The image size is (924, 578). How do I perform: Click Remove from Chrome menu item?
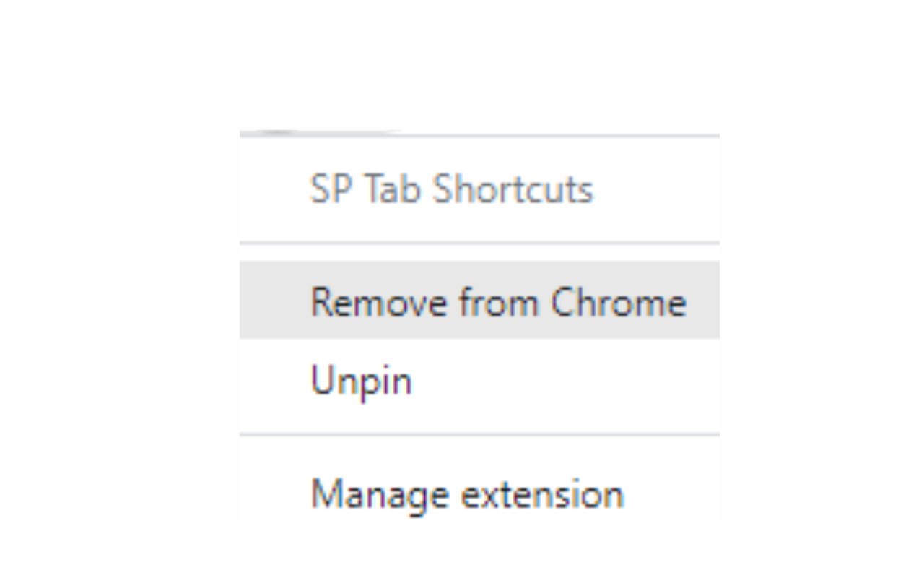pos(497,301)
